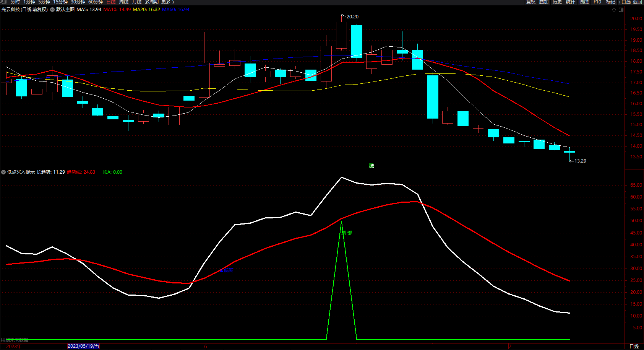Click the 20.00 price axis label
The width and height of the screenshot is (644, 350).
pyautogui.click(x=636, y=19)
